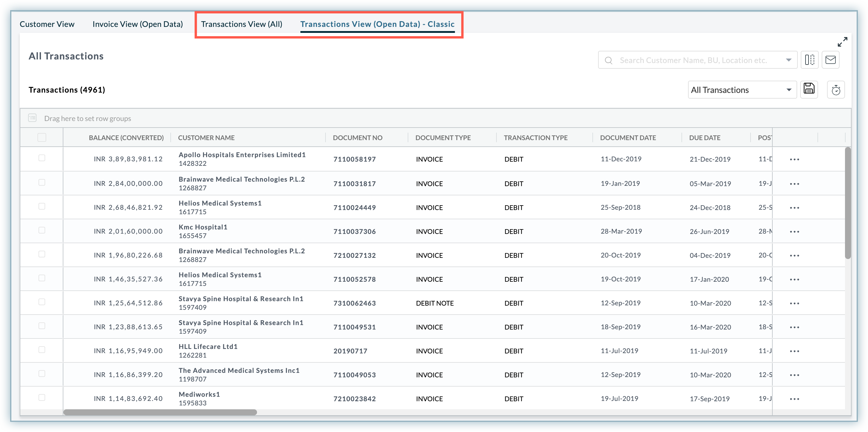This screenshot has width=868, height=432.
Task: Select the Mediworks1 row checkbox
Action: point(42,398)
